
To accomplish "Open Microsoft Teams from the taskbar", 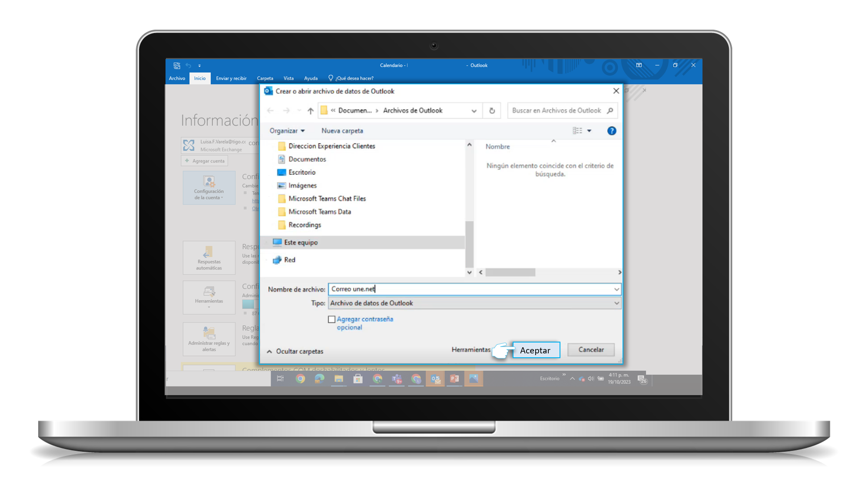I will (x=397, y=379).
